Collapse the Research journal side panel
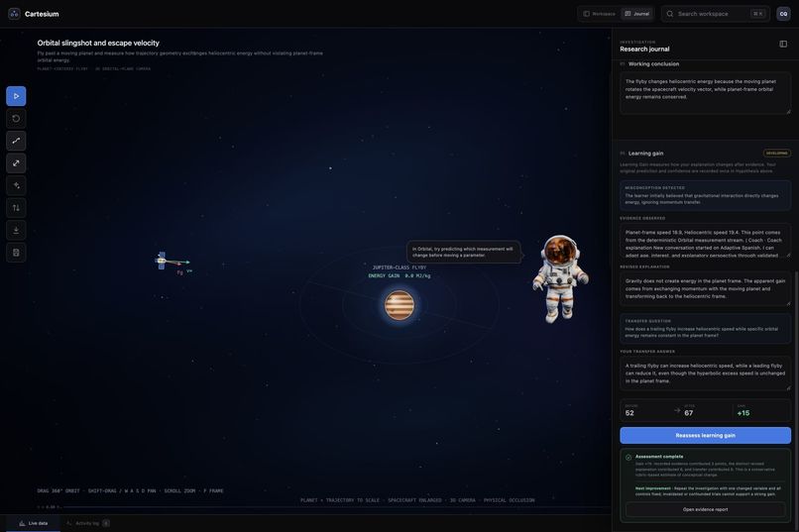 coord(783,45)
